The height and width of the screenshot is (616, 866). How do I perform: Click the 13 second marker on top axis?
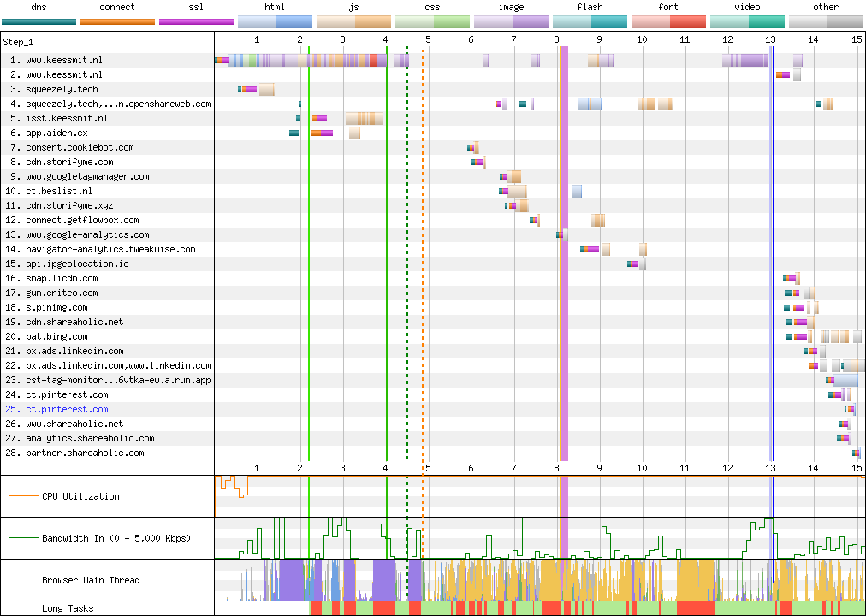(770, 39)
